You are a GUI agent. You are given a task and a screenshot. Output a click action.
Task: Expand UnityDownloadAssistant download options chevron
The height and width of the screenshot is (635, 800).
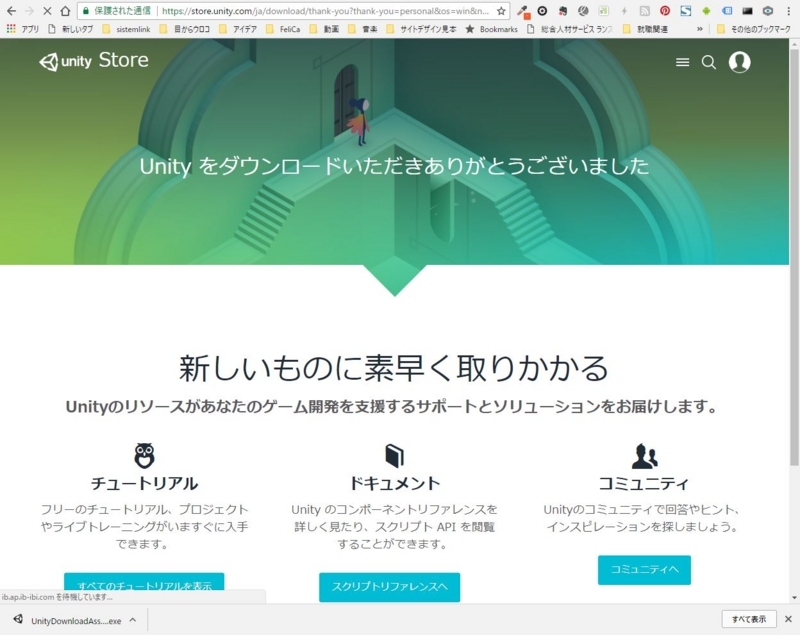click(133, 620)
